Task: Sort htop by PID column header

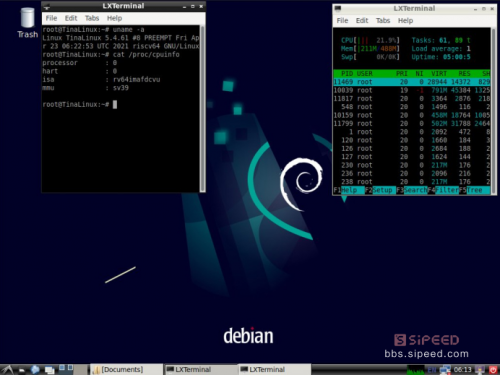Action: 347,74
